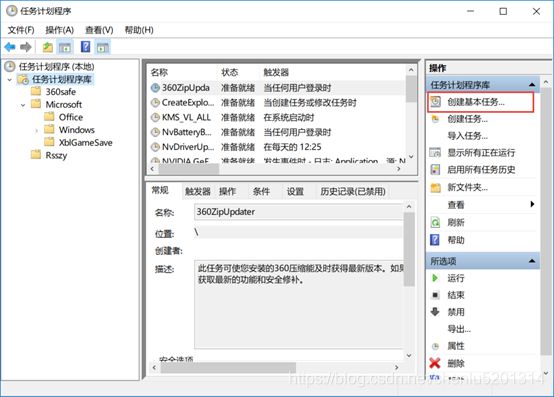The width and height of the screenshot is (554, 397).
Task: Click the 描述 description text box
Action: point(299,304)
